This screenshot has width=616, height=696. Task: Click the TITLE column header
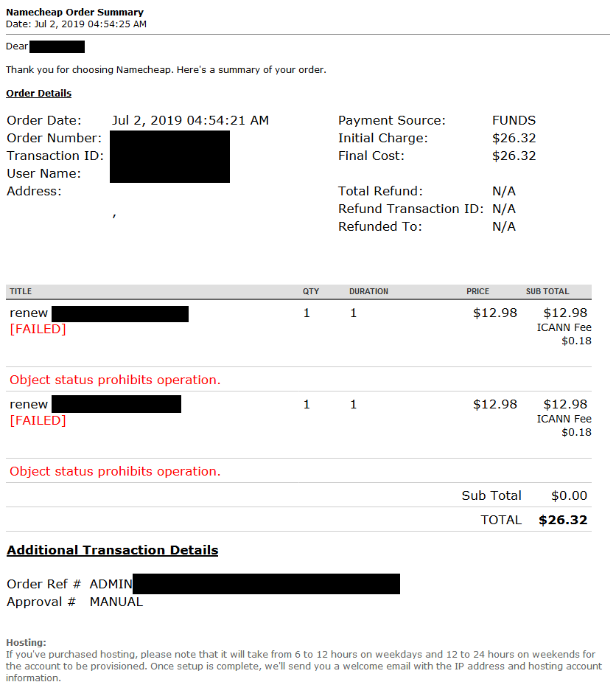pyautogui.click(x=21, y=291)
